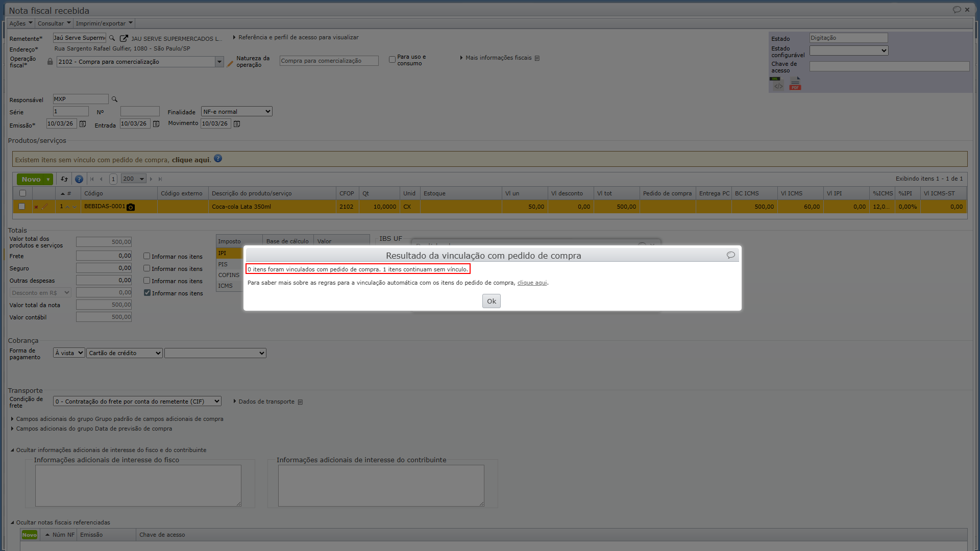Image resolution: width=980 pixels, height=551 pixels.
Task: Click the search magnifier beside Remetente field
Action: (112, 38)
